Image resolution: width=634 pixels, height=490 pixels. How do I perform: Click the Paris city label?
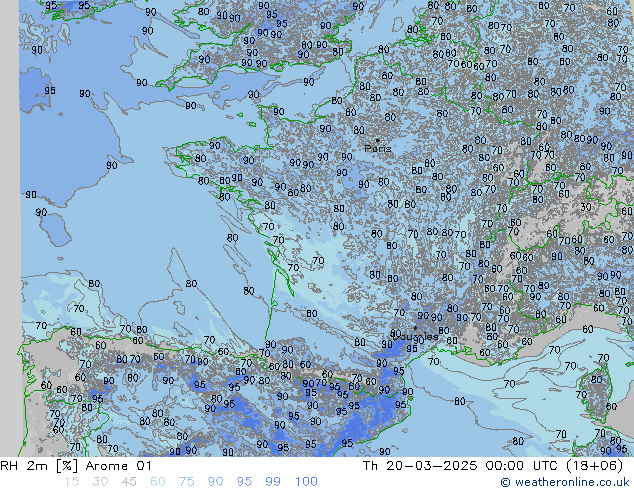(378, 148)
